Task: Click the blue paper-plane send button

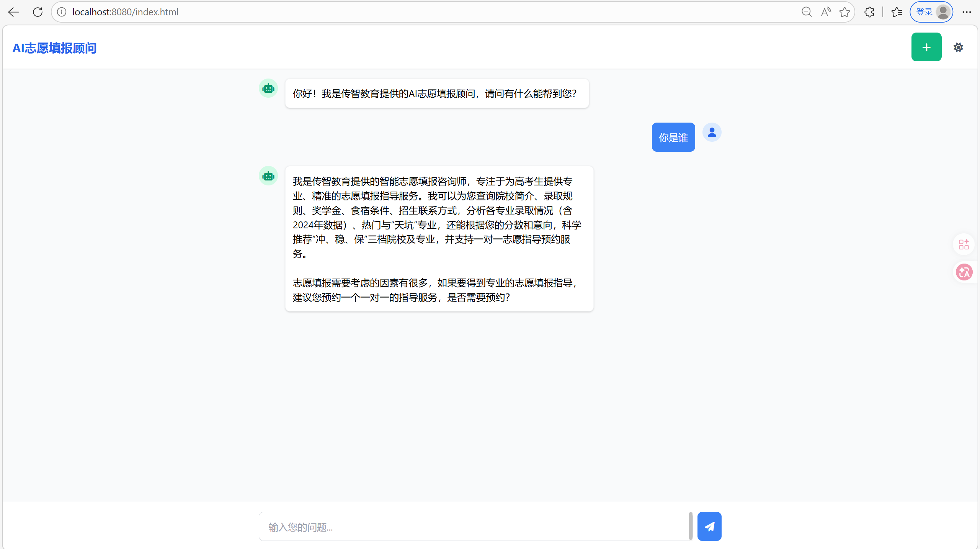Action: point(709,526)
